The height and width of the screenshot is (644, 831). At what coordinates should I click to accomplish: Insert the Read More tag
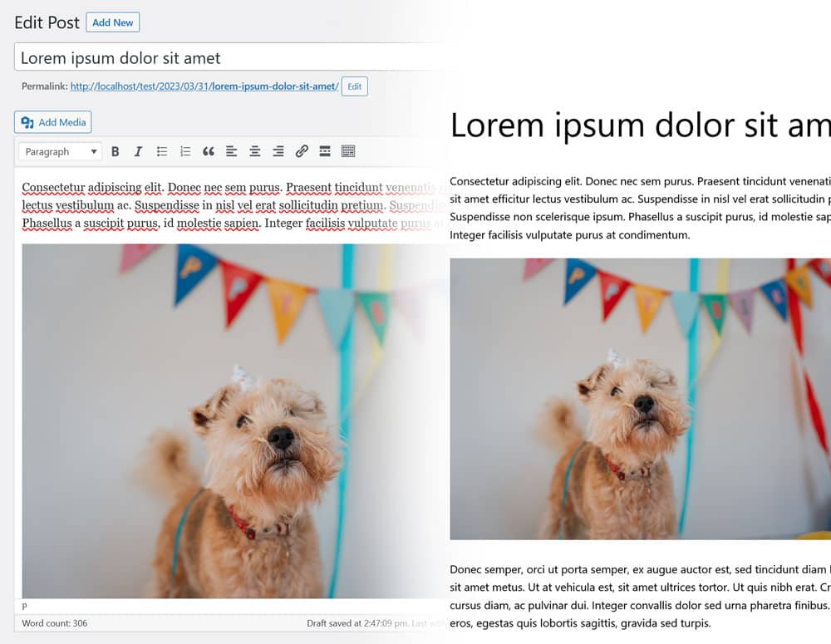(x=325, y=151)
